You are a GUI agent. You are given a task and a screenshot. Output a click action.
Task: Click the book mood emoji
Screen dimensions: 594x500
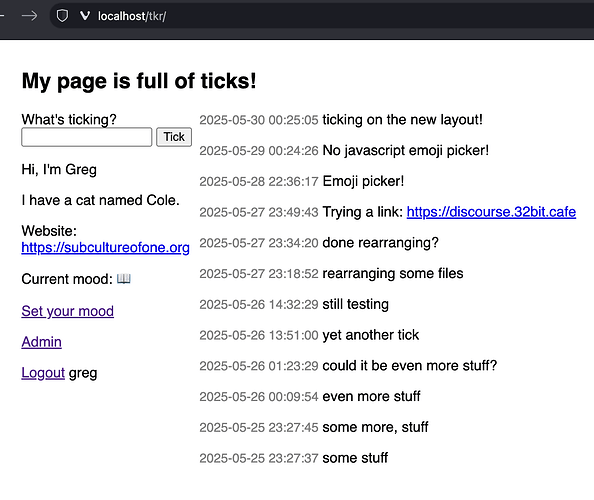[124, 279]
